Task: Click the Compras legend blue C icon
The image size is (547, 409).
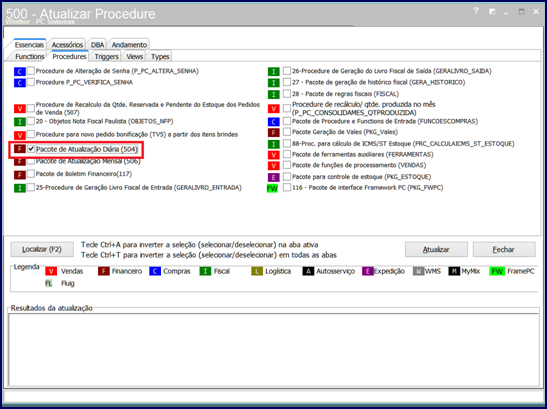Action: click(x=155, y=271)
